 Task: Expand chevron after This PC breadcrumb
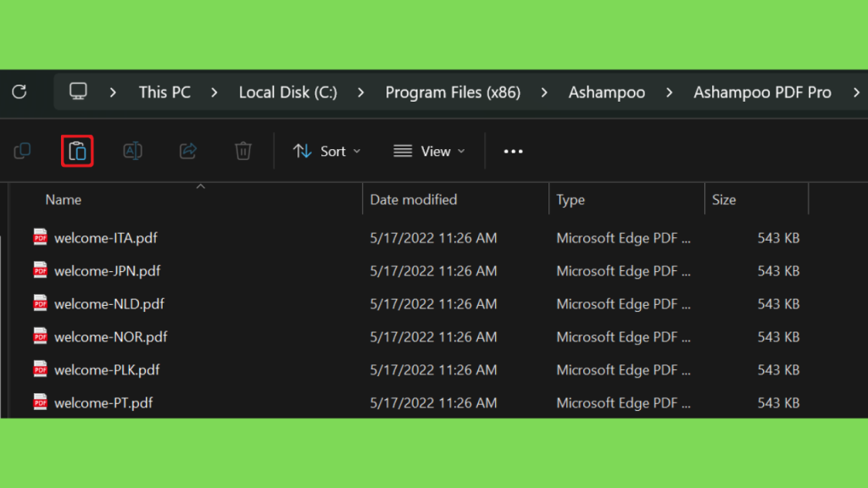coord(214,91)
